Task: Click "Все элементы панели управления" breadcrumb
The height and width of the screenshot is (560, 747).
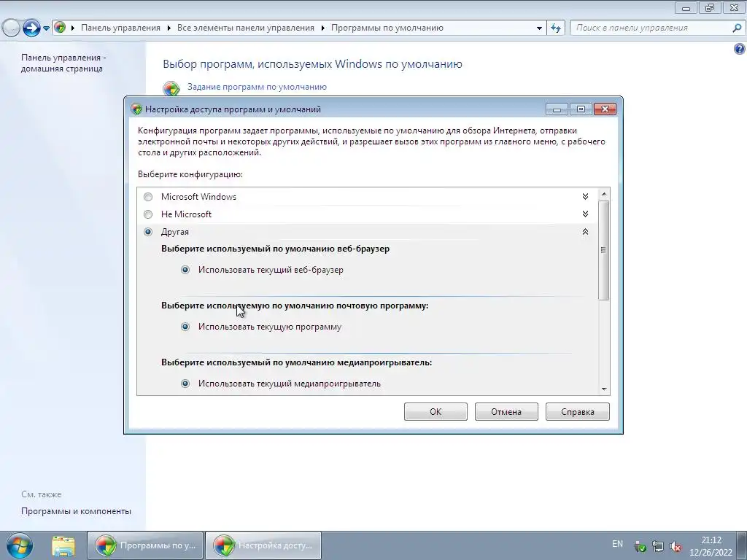Action: tap(246, 28)
